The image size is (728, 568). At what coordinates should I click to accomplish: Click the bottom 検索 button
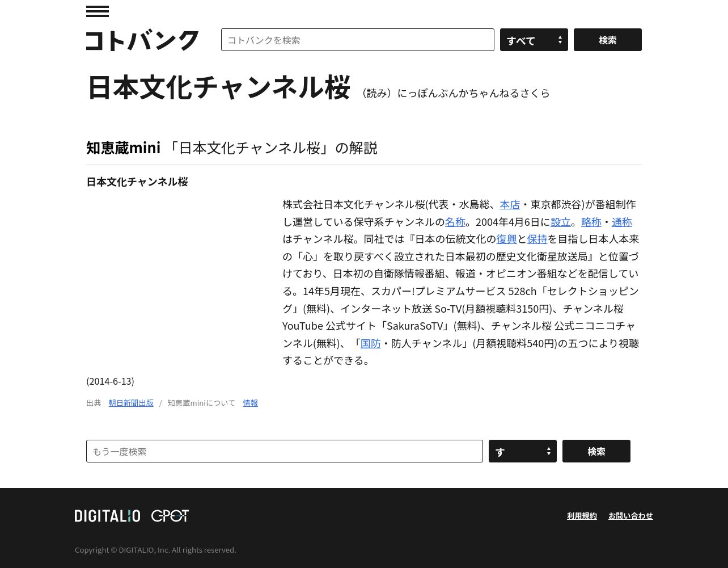[x=596, y=451]
